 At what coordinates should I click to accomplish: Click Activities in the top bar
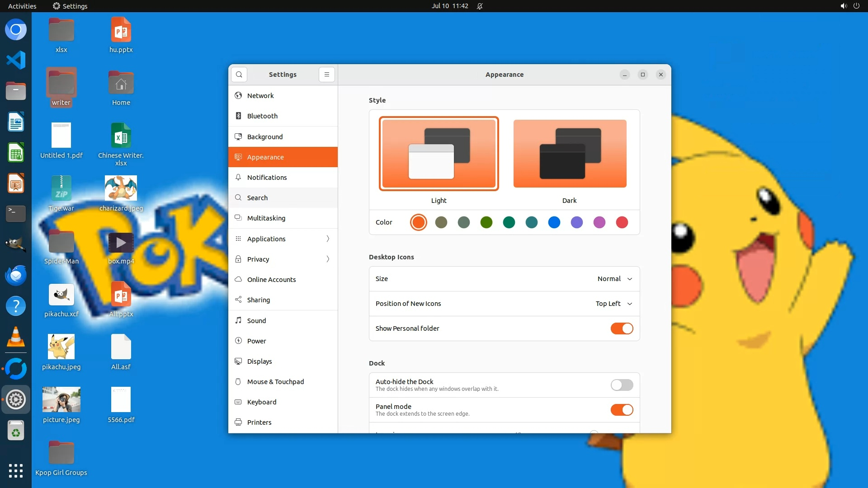(22, 6)
